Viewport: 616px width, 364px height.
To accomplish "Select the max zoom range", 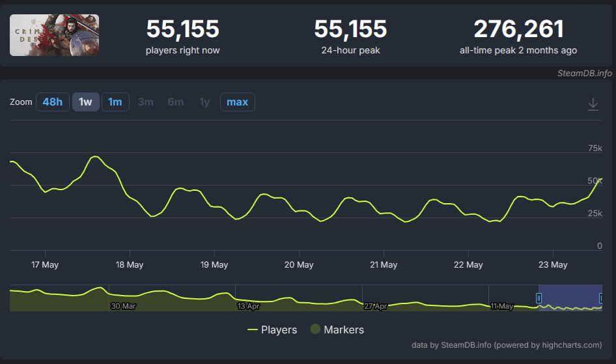I will point(237,102).
